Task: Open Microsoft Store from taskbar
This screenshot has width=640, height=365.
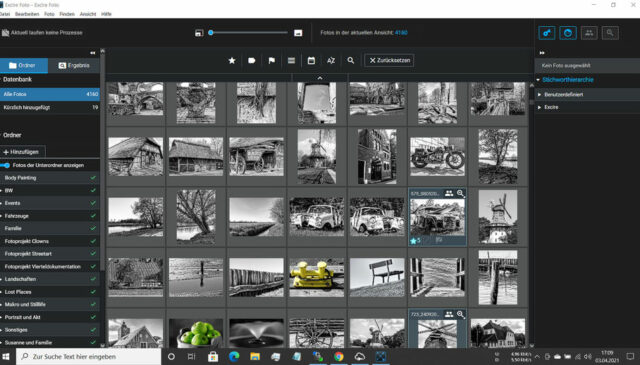Action: click(213, 356)
